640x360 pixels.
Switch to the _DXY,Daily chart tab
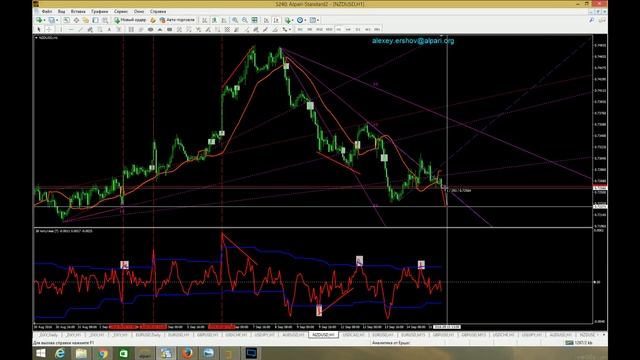tap(49, 335)
